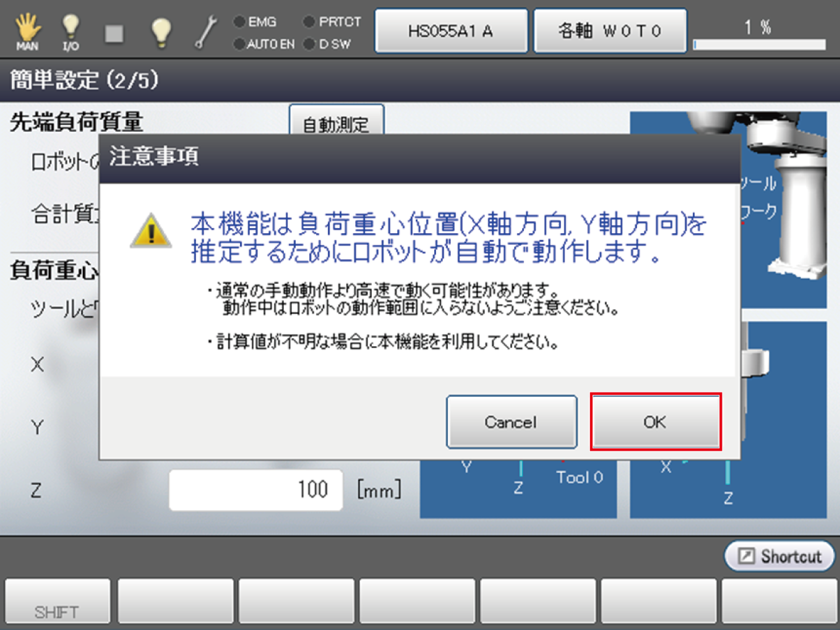
Task: Click the Z value field showing 100
Action: click(255, 490)
